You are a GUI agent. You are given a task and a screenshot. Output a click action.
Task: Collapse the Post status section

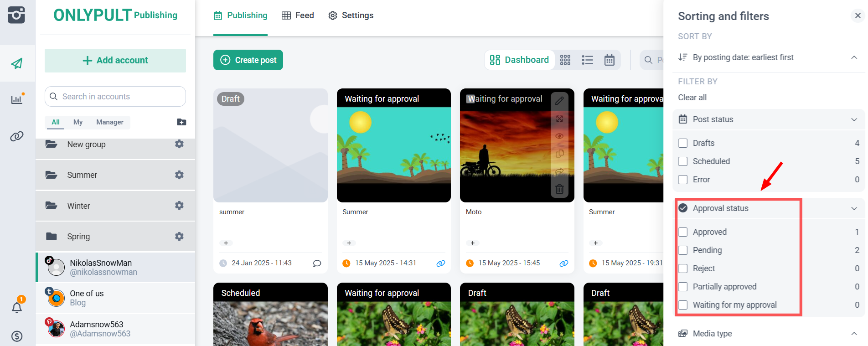coord(854,119)
